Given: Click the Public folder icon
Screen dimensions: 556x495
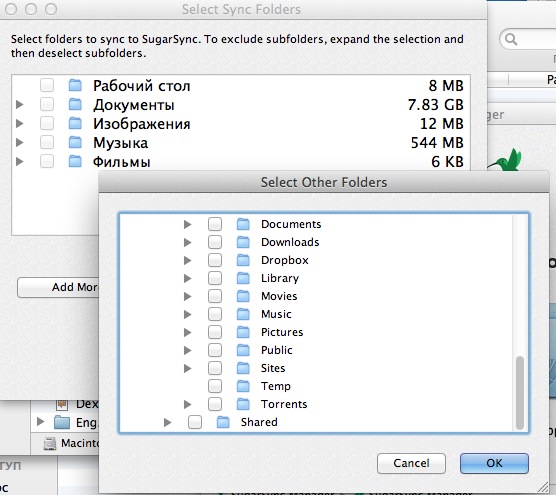Looking at the screenshot, I should (x=243, y=350).
